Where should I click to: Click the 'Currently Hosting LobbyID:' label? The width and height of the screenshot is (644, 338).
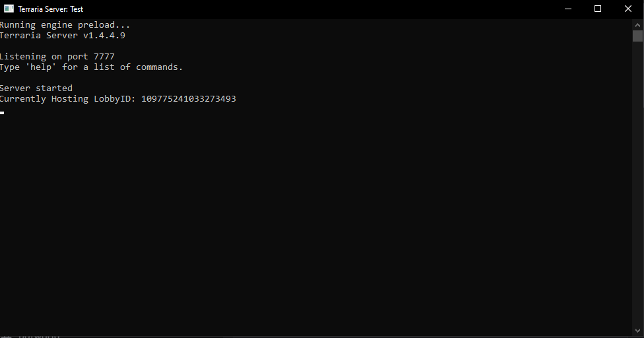pos(67,99)
